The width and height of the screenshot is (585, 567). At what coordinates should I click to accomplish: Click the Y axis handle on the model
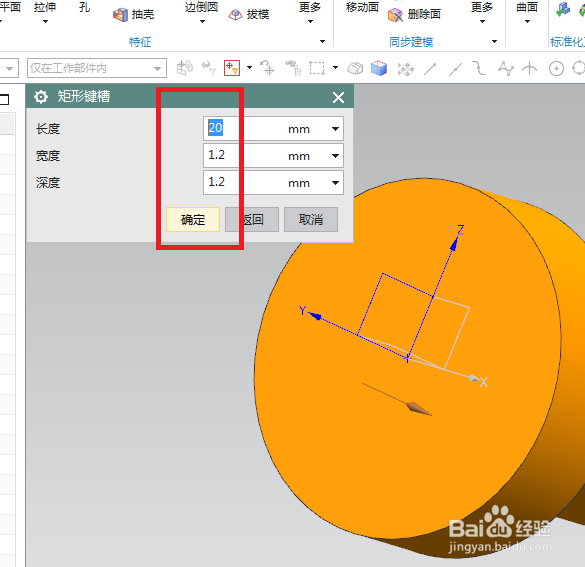coord(315,316)
